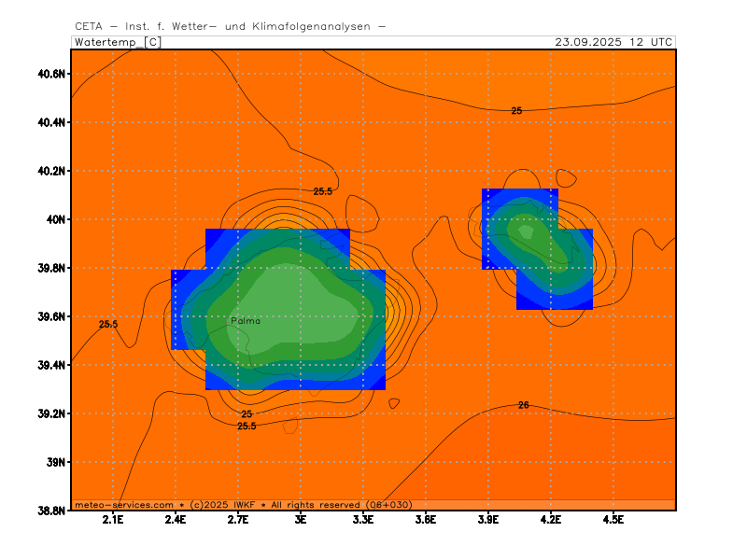747x560 pixels.
Task: Click the 3.9E longitude tick label
Action: point(488,520)
